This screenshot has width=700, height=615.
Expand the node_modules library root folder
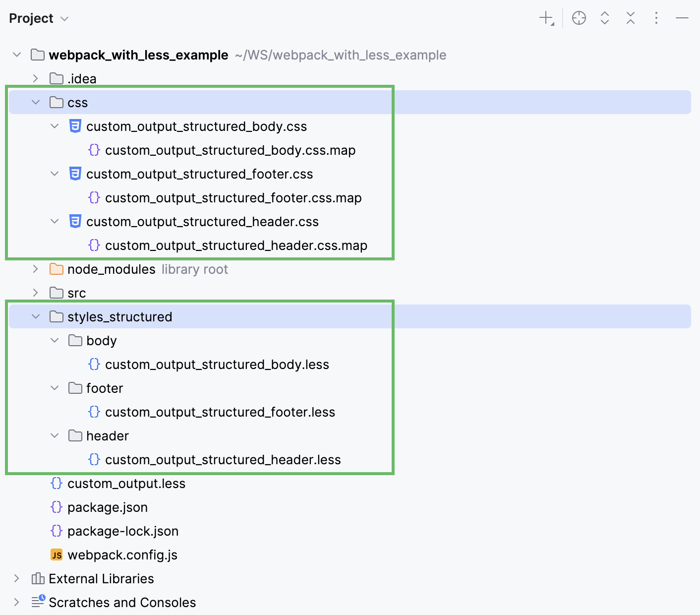point(35,269)
